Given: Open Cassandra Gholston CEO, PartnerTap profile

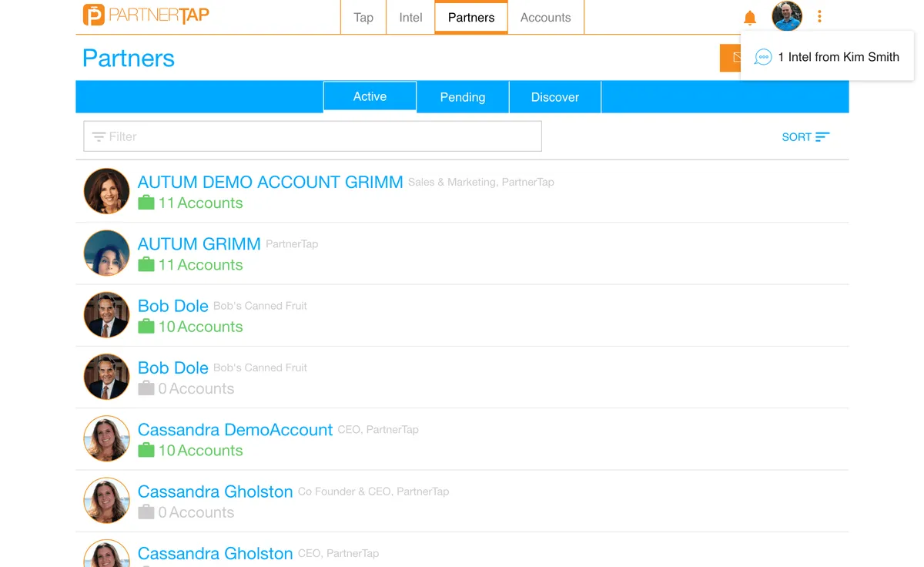Looking at the screenshot, I should pyautogui.click(x=215, y=553).
